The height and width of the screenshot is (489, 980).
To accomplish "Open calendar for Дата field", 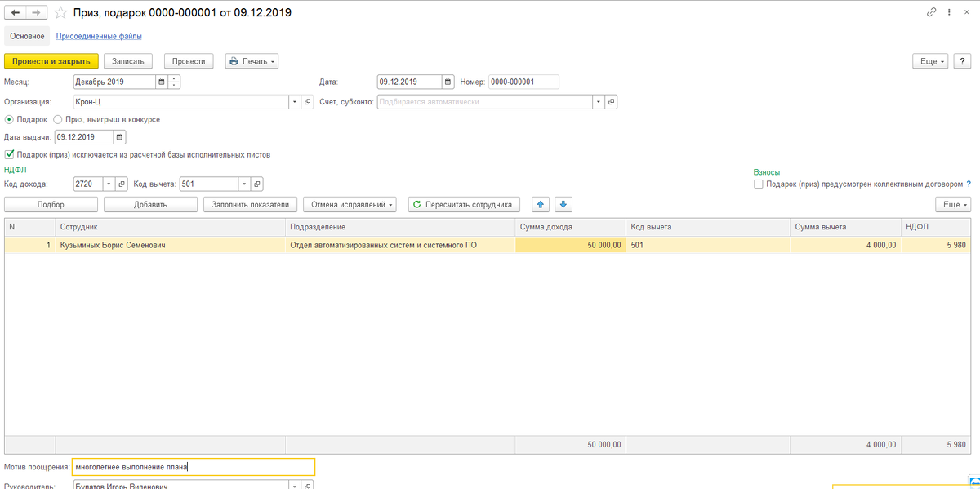I will coord(448,82).
